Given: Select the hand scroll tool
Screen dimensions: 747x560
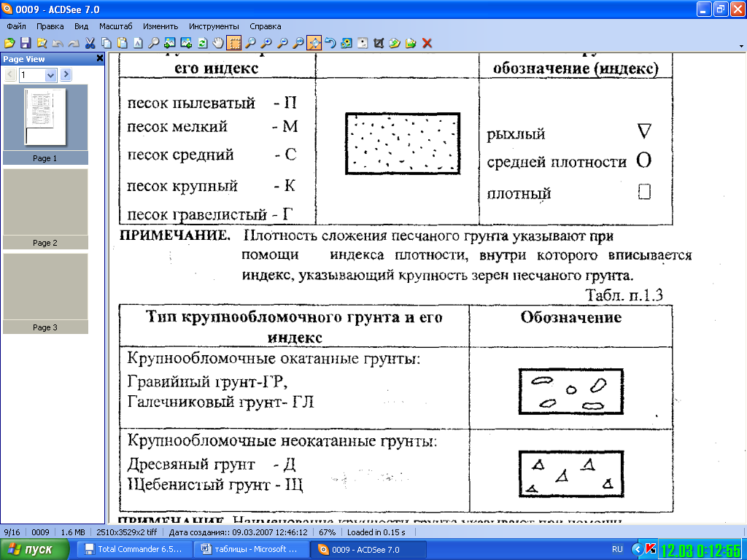Looking at the screenshot, I should click(x=217, y=43).
